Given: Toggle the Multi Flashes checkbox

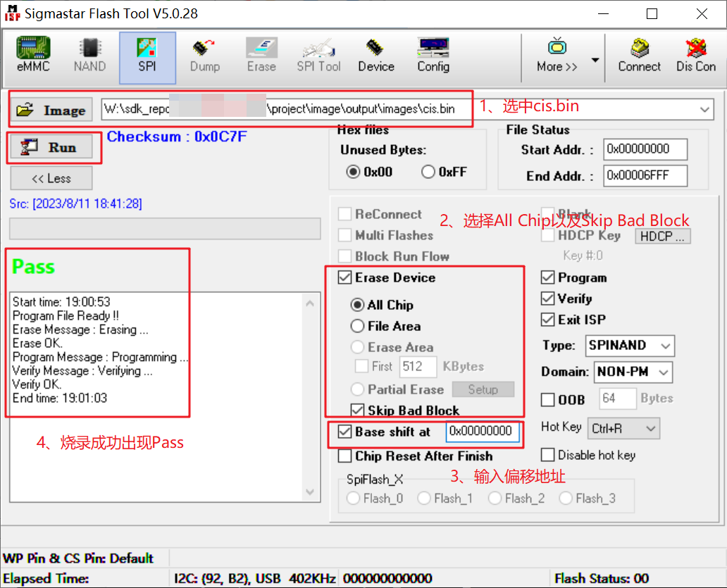Looking at the screenshot, I should pyautogui.click(x=344, y=235).
